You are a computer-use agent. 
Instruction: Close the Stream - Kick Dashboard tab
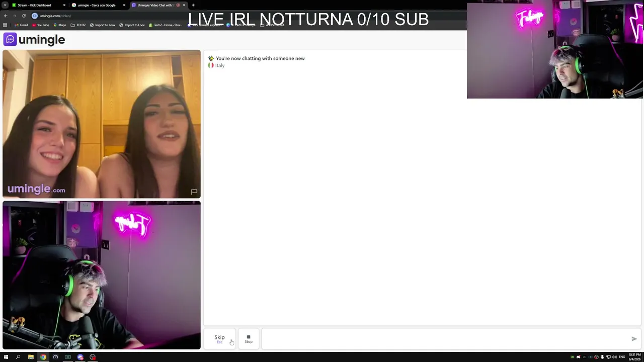point(64,5)
